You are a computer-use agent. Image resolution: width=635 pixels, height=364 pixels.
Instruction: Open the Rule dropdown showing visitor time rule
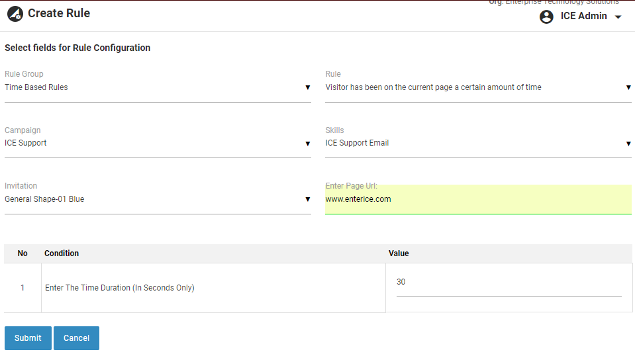click(478, 87)
